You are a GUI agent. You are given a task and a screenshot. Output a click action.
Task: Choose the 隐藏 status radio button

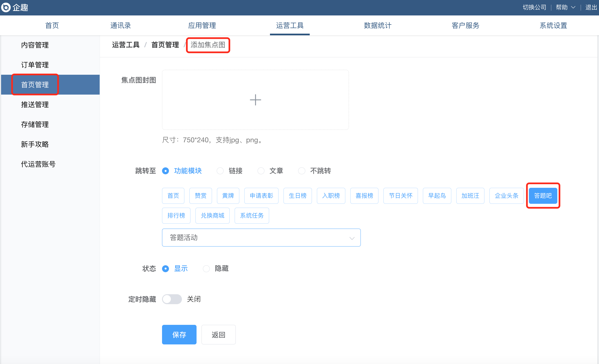[206, 269]
